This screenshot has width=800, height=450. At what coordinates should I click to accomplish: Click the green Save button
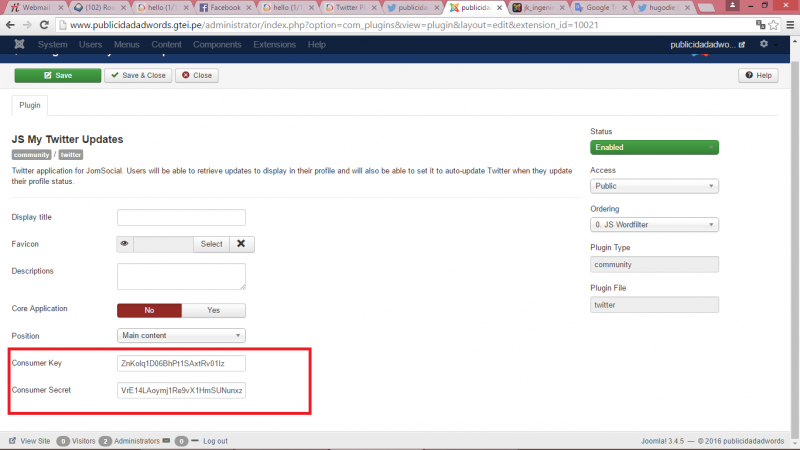[x=58, y=76]
